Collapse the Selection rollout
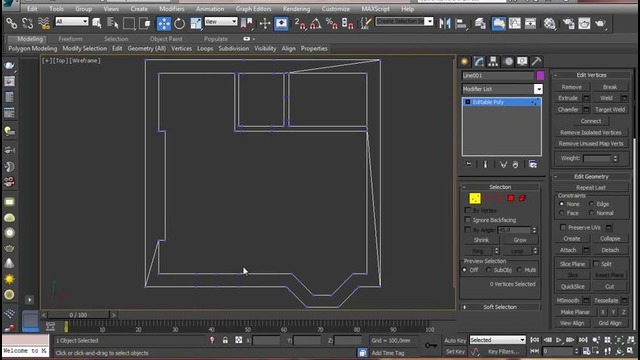The height and width of the screenshot is (360, 640). point(500,187)
